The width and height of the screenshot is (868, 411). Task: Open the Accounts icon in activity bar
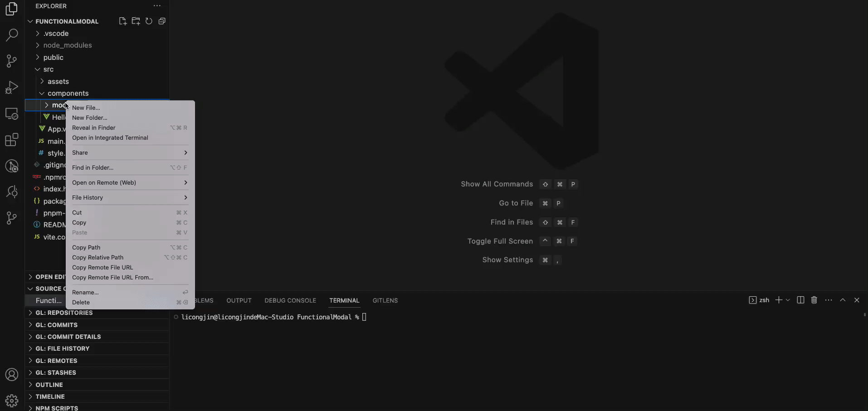coord(12,375)
